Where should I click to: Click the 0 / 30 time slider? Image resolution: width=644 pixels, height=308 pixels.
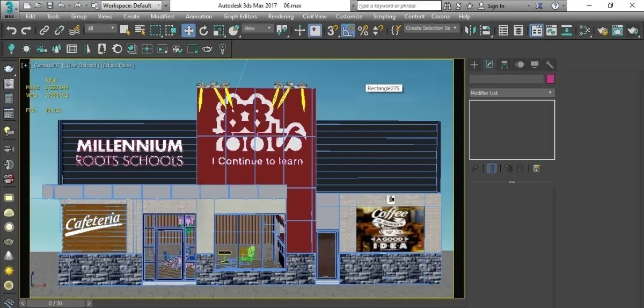pos(55,303)
